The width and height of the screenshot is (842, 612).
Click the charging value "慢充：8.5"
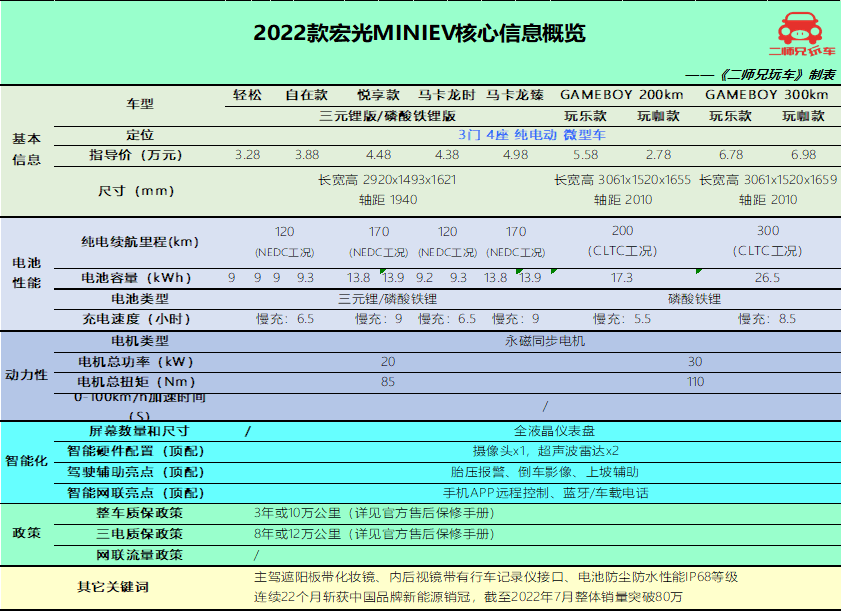(767, 319)
